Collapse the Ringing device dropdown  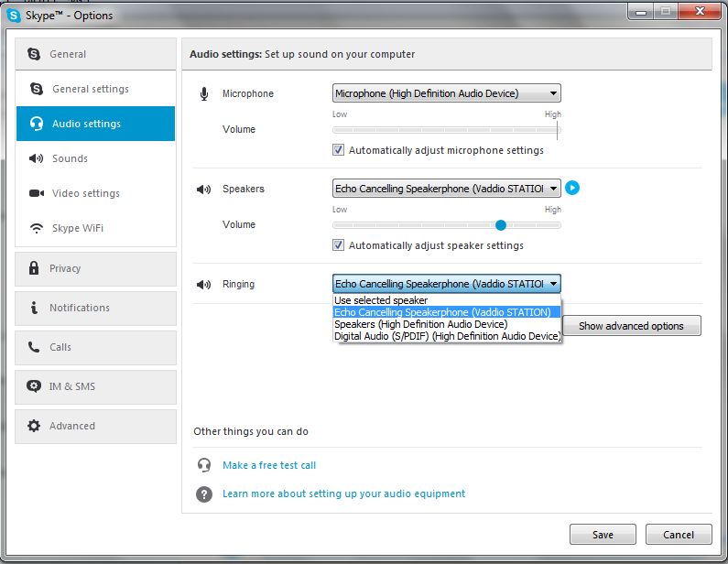(447, 284)
